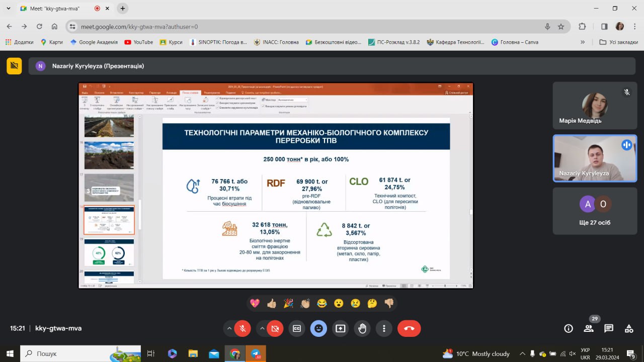Raise hand in the meeting

coord(362,328)
